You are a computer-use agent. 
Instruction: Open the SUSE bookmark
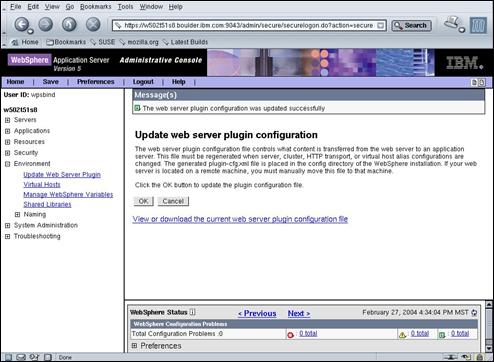click(x=103, y=42)
